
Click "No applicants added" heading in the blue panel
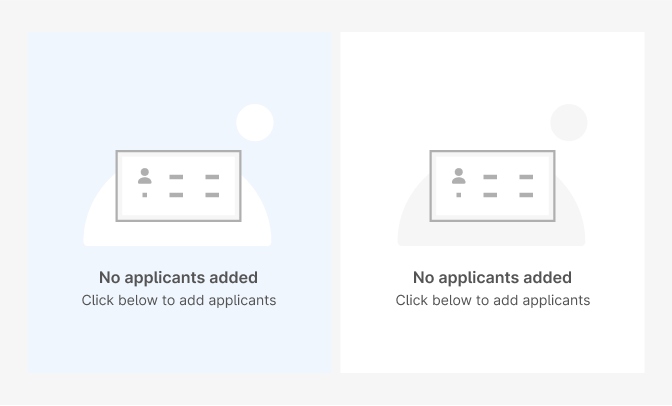coord(178,277)
